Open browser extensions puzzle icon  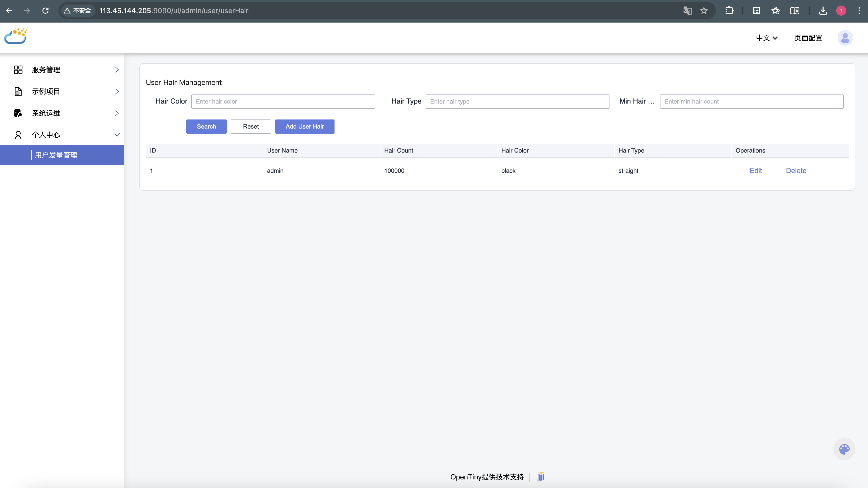[x=729, y=11]
